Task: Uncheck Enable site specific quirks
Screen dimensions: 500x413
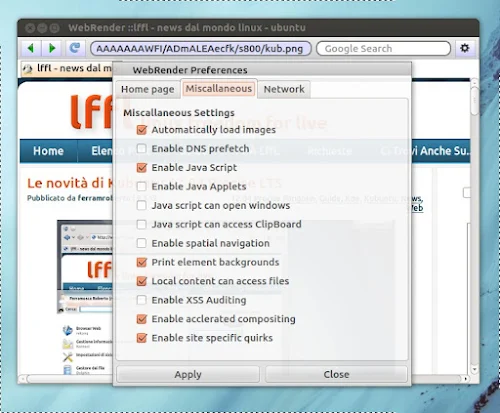Action: point(142,338)
